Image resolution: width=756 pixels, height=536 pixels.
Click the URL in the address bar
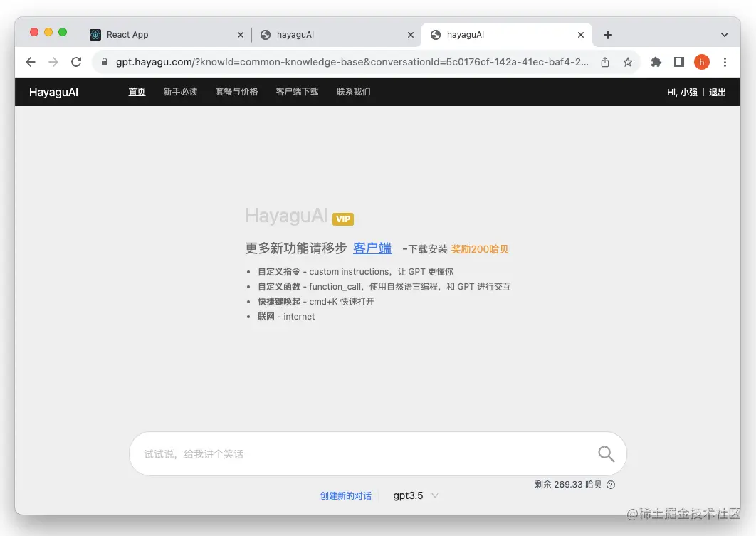352,62
